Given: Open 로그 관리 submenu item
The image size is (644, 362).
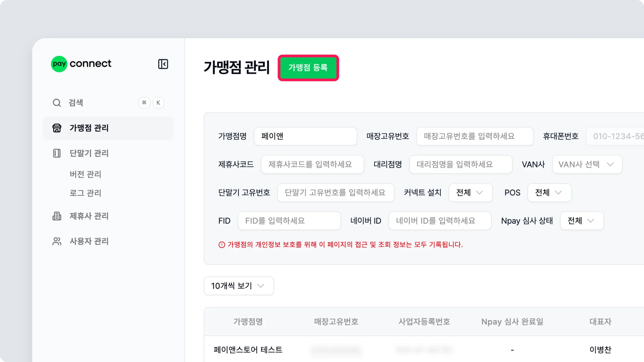Looking at the screenshot, I should 85,193.
